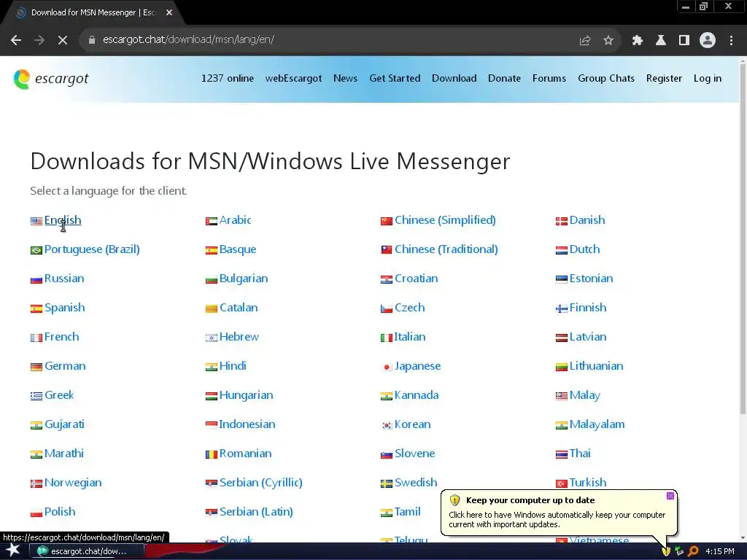
Task: Click the Turkish flag icon
Action: coord(561,483)
